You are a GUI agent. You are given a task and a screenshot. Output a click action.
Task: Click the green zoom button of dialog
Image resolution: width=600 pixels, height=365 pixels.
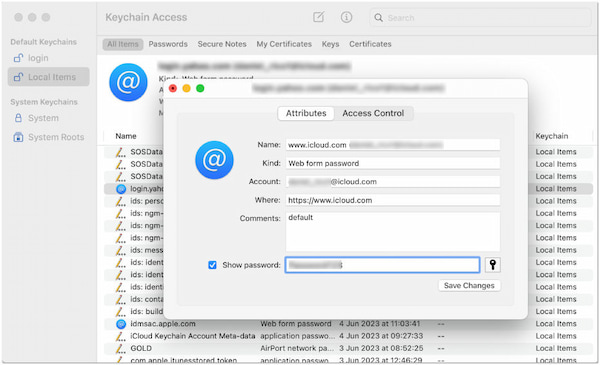coord(200,88)
